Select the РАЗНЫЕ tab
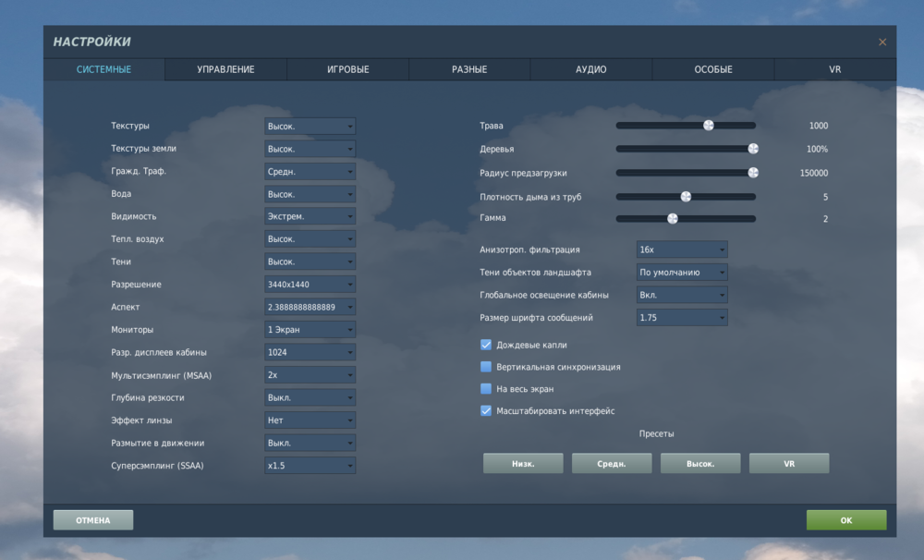 click(x=469, y=69)
